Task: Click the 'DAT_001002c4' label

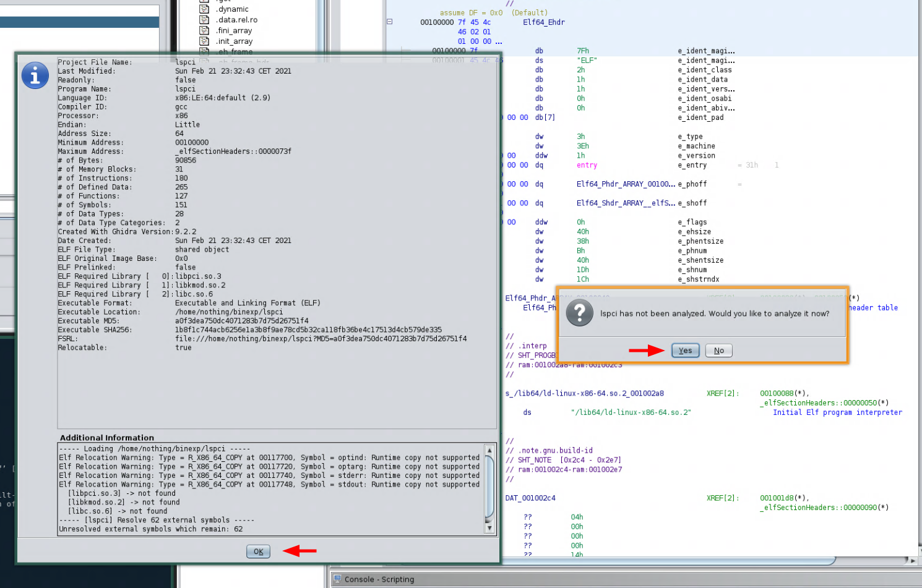Action: coord(530,498)
